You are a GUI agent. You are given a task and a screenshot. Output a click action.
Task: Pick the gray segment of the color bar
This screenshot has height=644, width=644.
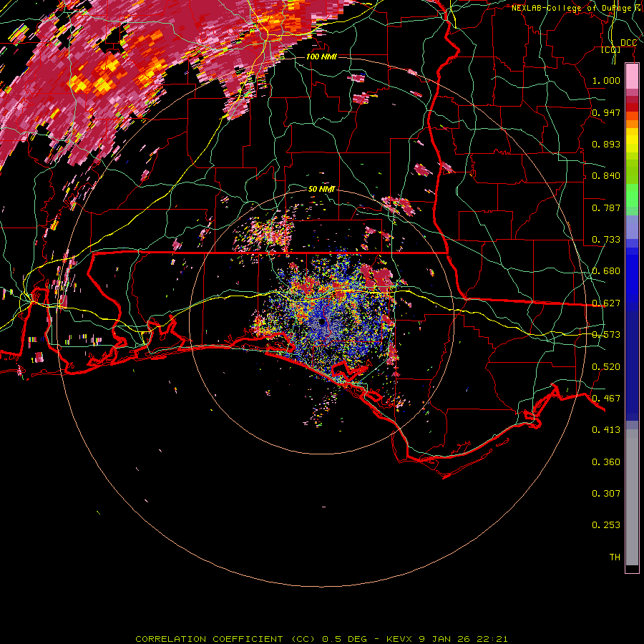pyautogui.click(x=632, y=497)
